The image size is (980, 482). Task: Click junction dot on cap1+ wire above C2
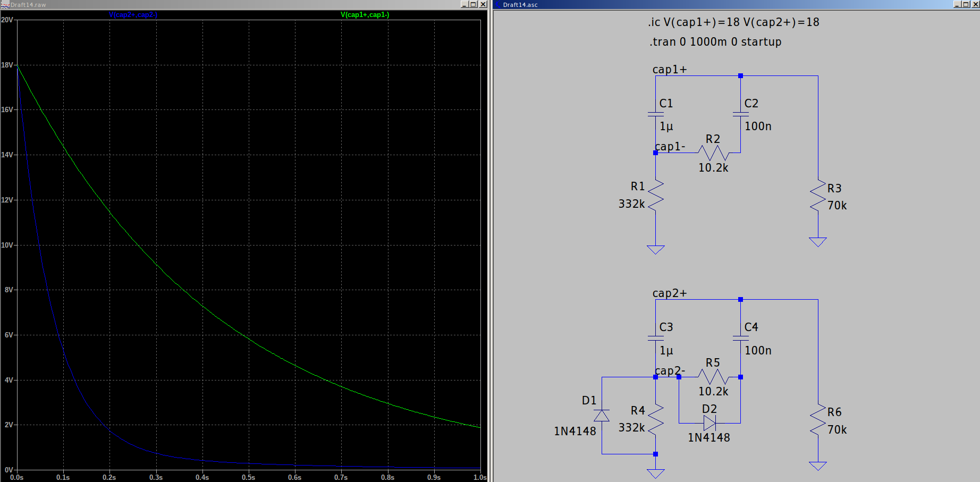[x=740, y=76]
